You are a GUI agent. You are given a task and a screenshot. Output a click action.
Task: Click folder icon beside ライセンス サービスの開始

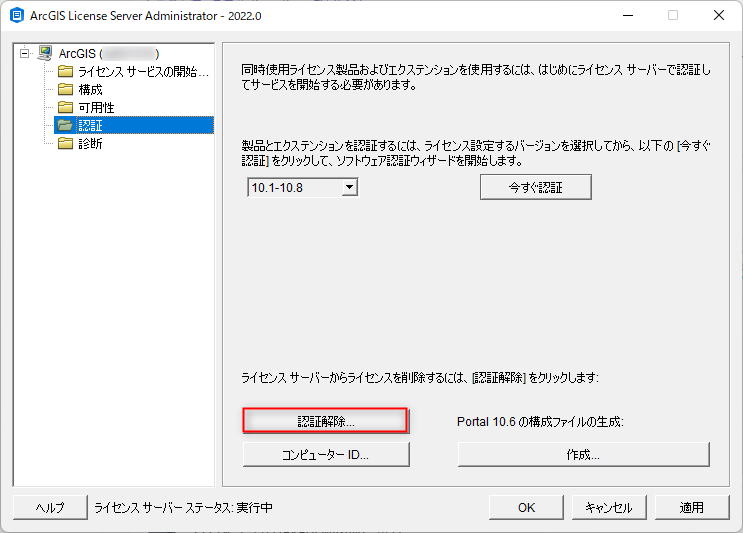pyautogui.click(x=65, y=72)
